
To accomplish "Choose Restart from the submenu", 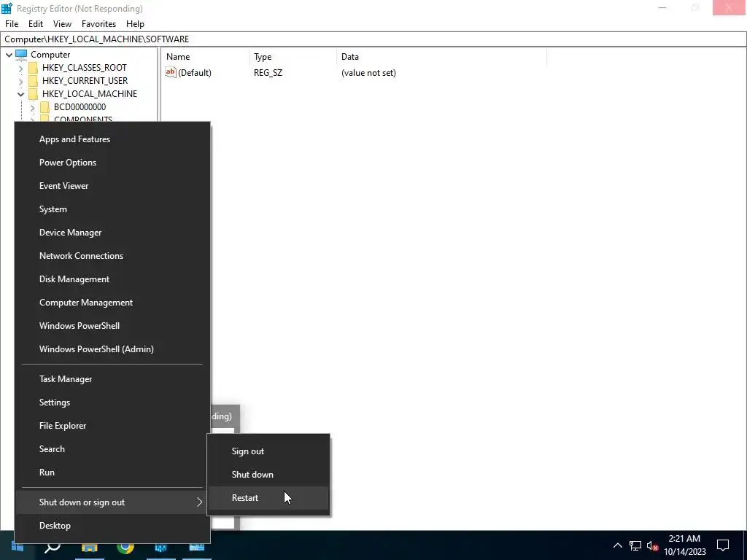I will pyautogui.click(x=268, y=497).
